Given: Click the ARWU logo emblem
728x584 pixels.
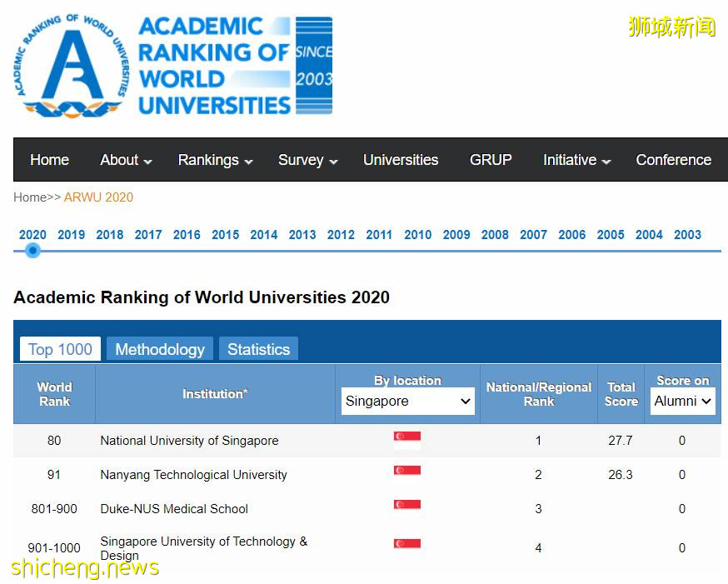Looking at the screenshot, I should pos(72,66).
